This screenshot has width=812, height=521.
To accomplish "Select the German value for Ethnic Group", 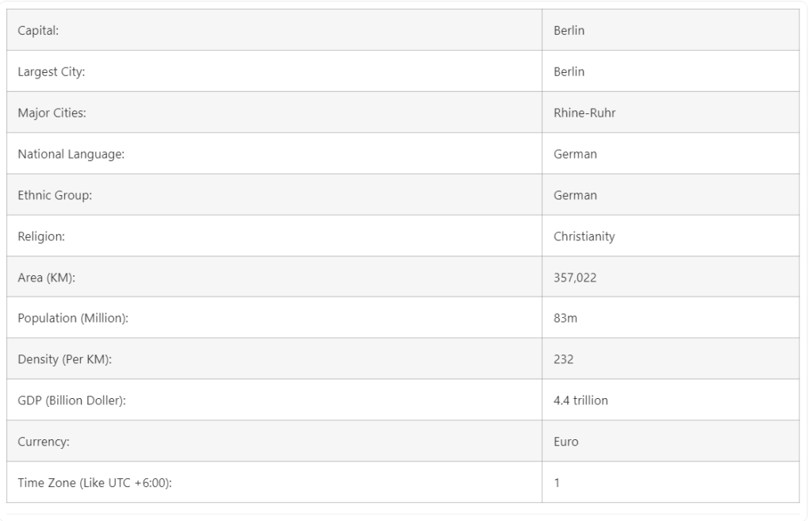I will [575, 195].
